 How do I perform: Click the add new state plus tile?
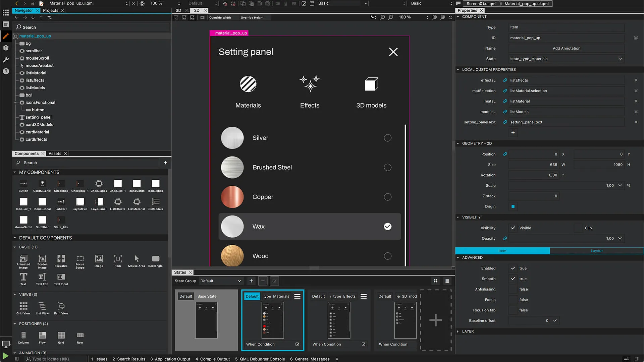[x=435, y=320]
